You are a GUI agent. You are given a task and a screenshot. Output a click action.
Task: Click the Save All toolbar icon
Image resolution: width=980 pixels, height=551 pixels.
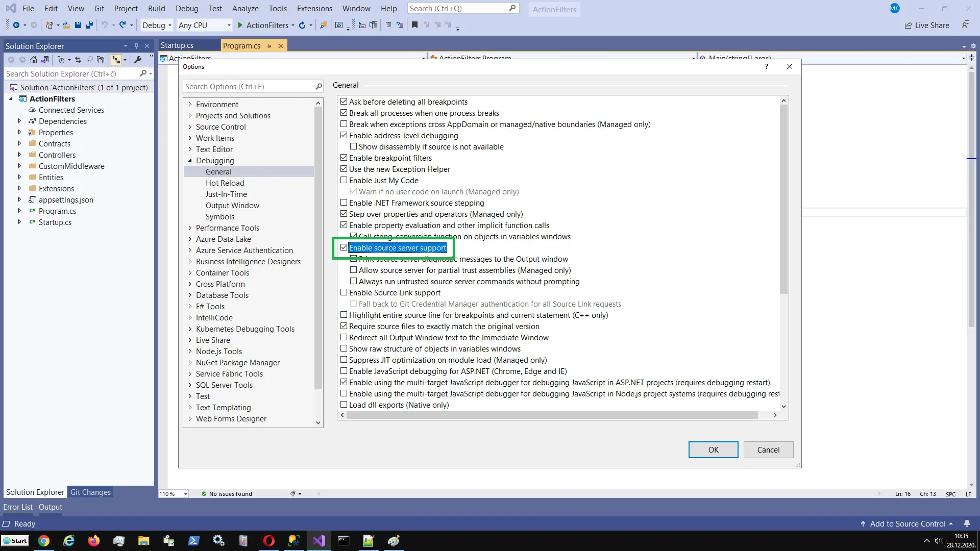(89, 25)
